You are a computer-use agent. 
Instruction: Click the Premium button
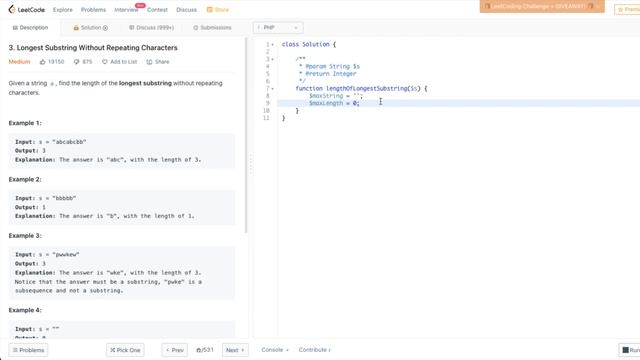(x=628, y=9)
